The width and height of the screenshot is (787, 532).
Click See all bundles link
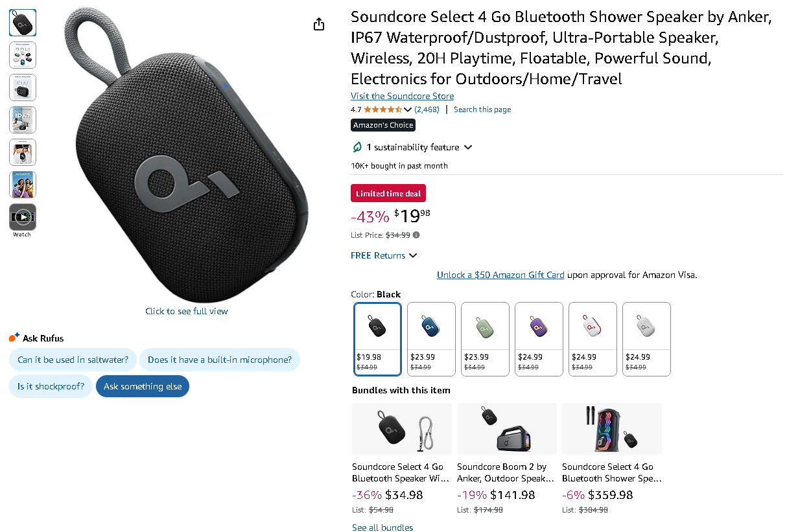(x=382, y=527)
